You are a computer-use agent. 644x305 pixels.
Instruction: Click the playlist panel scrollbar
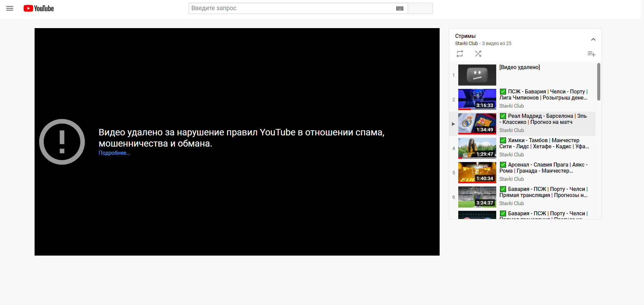pos(599,82)
